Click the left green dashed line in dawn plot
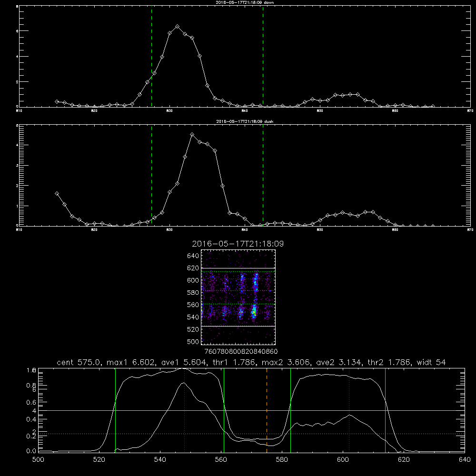476x476 pixels. [151, 57]
